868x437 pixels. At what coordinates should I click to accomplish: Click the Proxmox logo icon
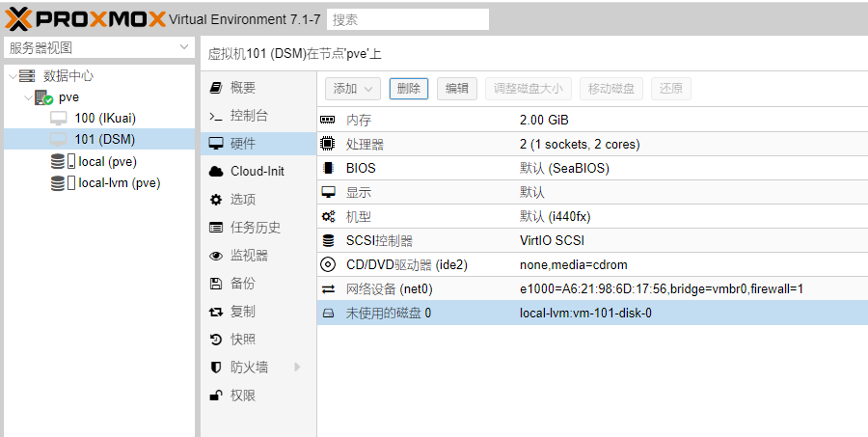pyautogui.click(x=18, y=19)
